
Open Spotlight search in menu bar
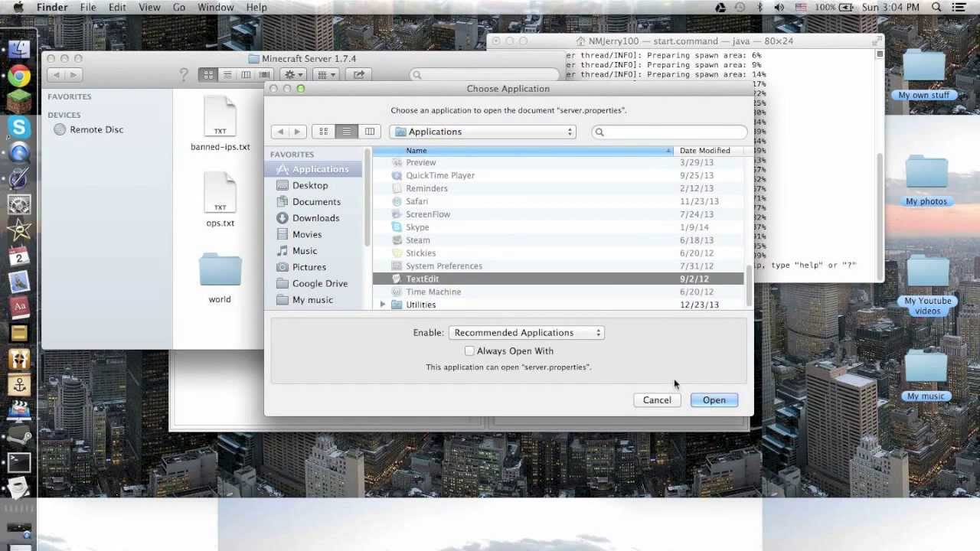pyautogui.click(x=936, y=8)
